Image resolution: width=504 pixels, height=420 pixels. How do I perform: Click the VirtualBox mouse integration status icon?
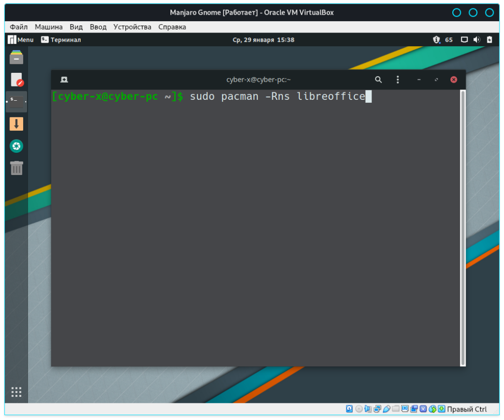(433, 409)
